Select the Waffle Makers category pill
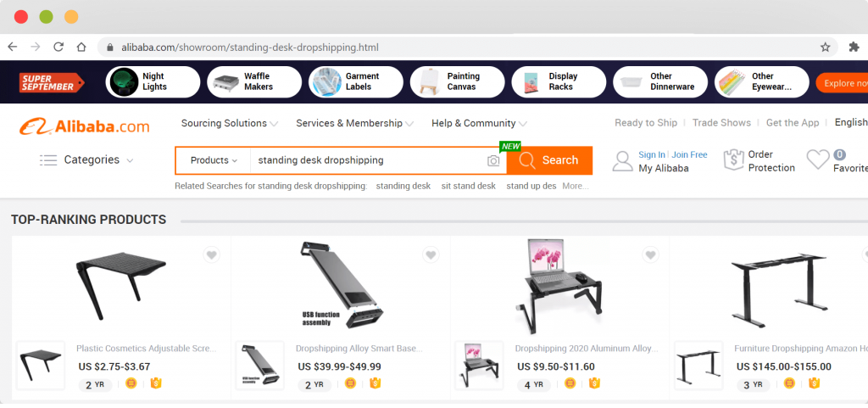 pyautogui.click(x=254, y=82)
